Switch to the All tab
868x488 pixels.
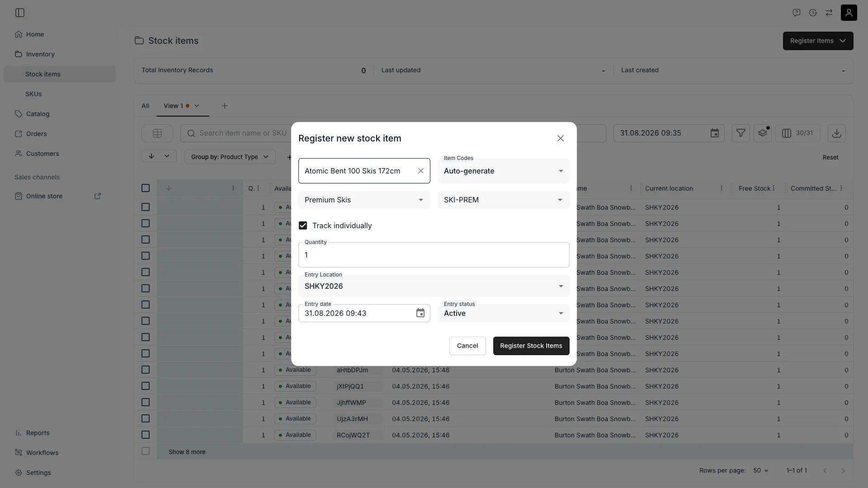pyautogui.click(x=145, y=106)
